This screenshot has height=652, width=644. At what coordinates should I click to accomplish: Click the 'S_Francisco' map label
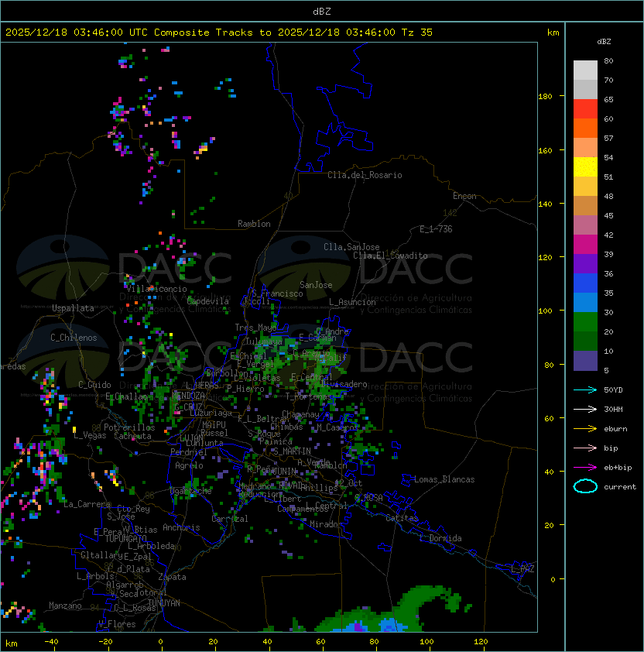pyautogui.click(x=278, y=293)
